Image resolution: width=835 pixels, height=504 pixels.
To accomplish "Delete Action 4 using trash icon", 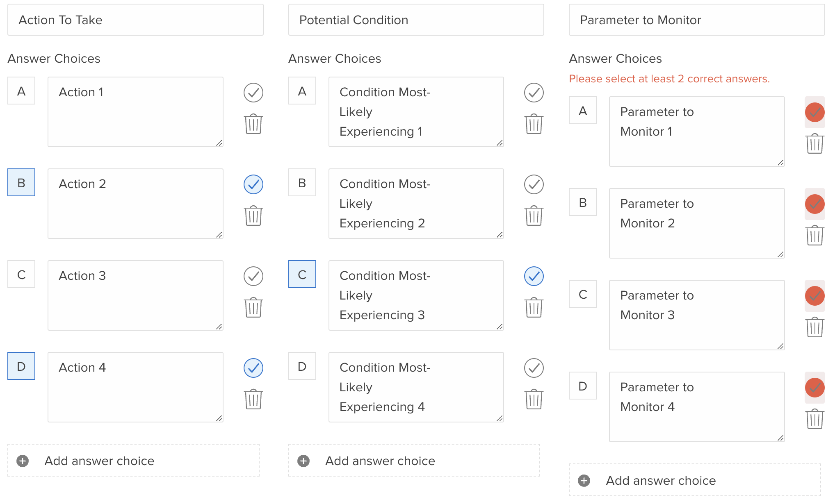I will [x=253, y=399].
